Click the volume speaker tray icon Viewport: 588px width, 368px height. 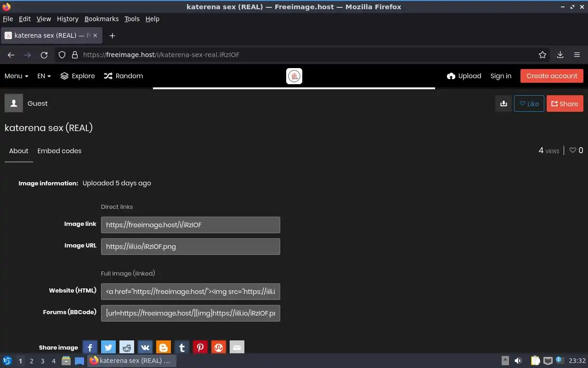pyautogui.click(x=518, y=361)
